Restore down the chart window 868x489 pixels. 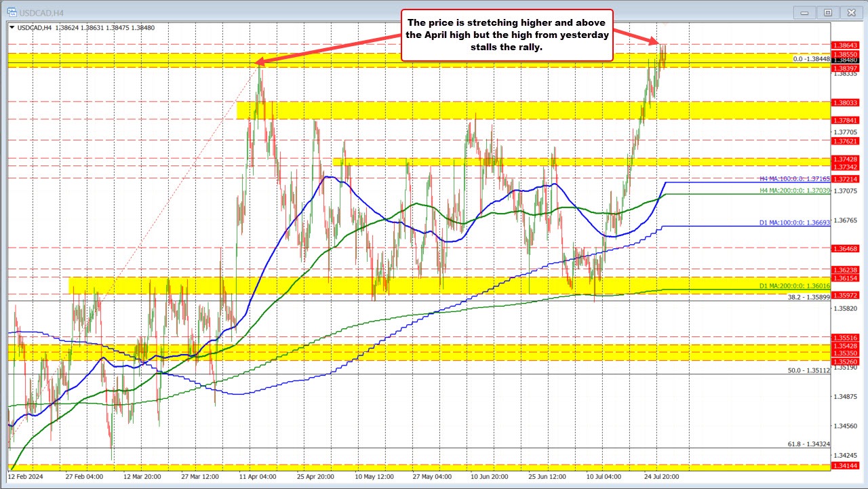827,12
